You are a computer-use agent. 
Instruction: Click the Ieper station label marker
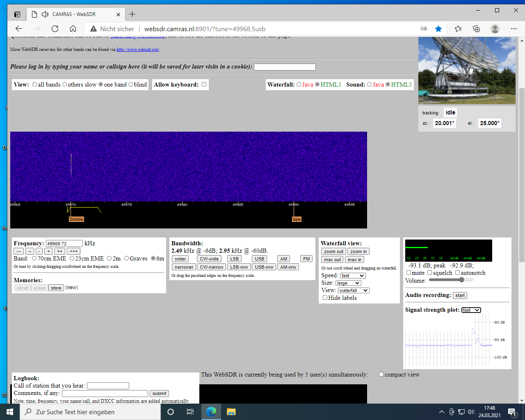[x=297, y=219]
